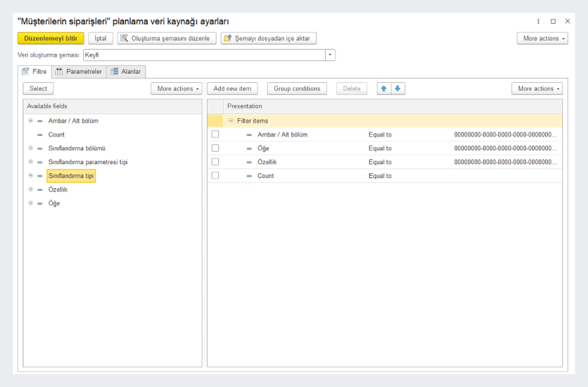
Task: Click the Add new item button
Action: coord(232,89)
